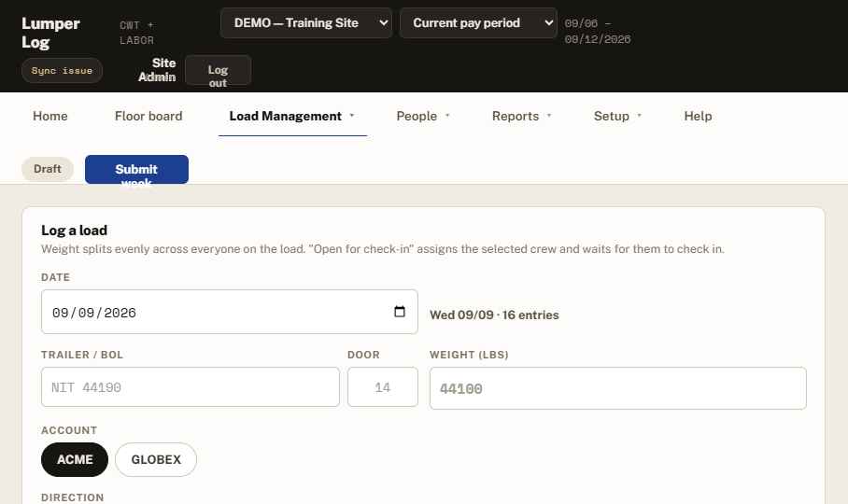
Task: Click the Lumper Log logo
Action: [50, 33]
